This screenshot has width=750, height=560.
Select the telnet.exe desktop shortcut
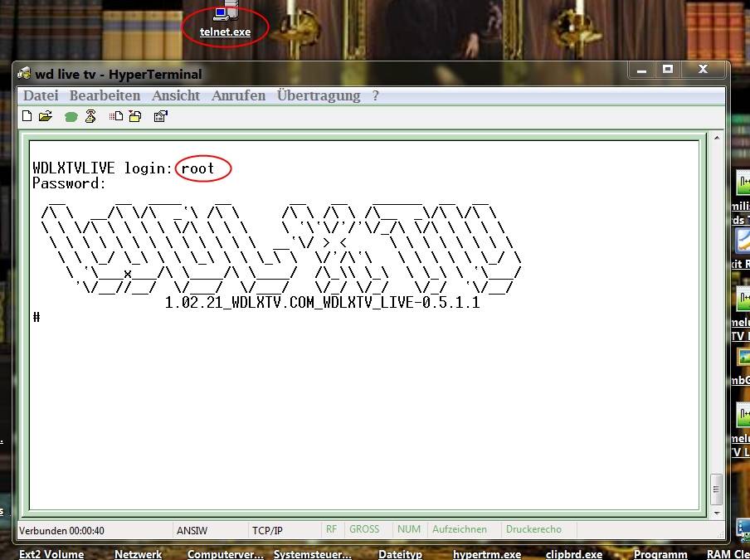[225, 20]
